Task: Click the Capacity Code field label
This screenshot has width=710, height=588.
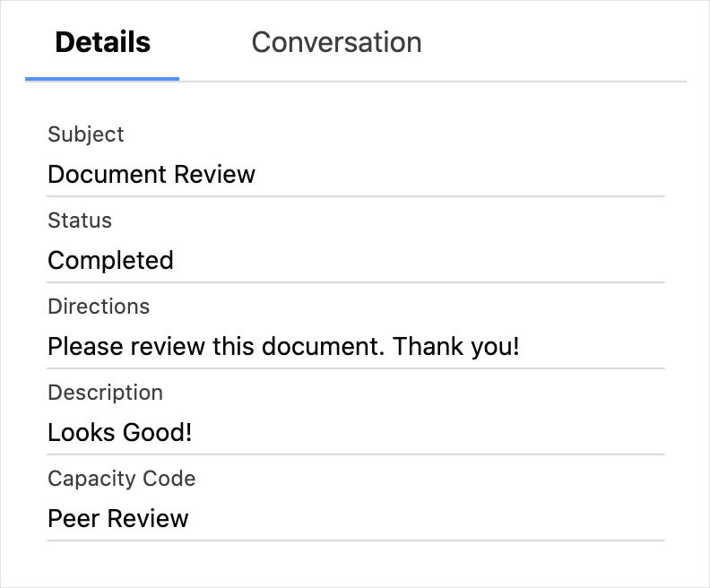Action: click(x=121, y=479)
